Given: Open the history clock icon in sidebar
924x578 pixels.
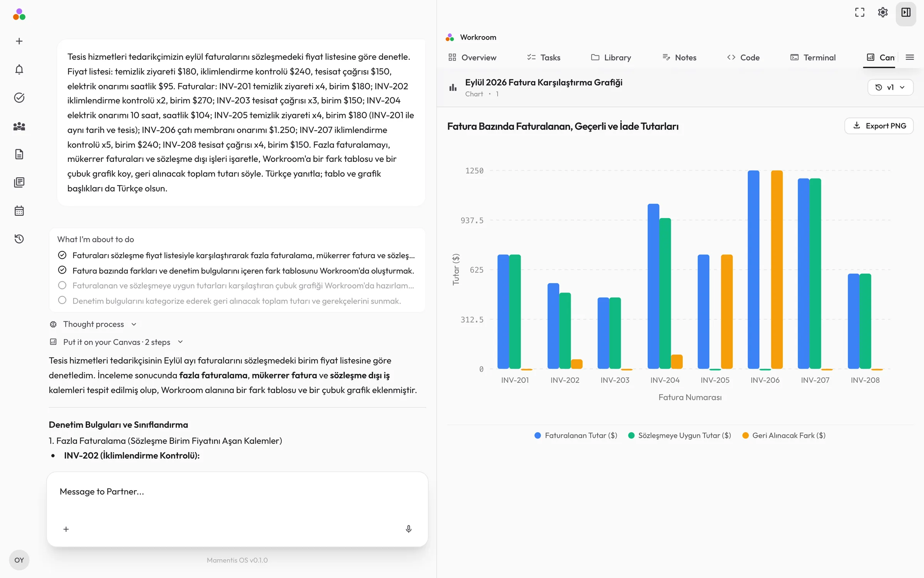Looking at the screenshot, I should pos(19,239).
